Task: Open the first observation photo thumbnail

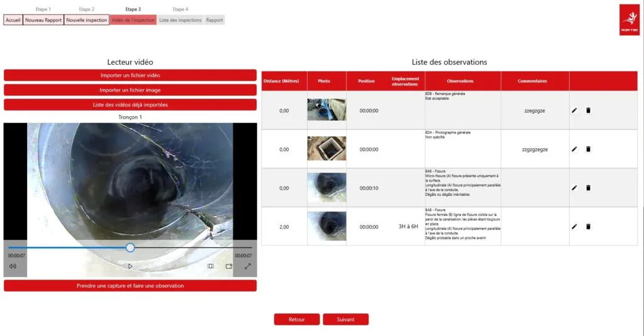Action: tap(326, 110)
